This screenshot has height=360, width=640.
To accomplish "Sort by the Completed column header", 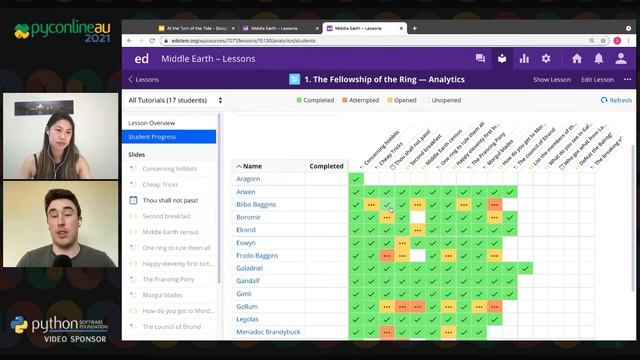I will tap(326, 166).
